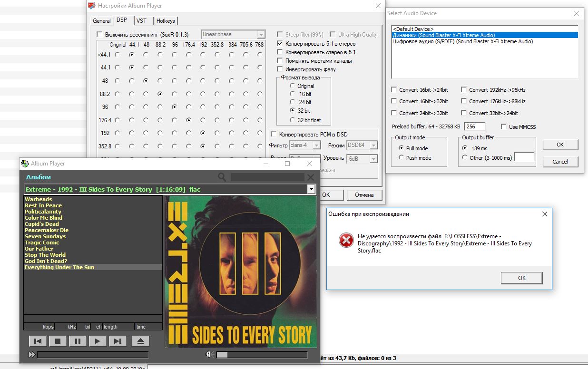The height and width of the screenshot is (369, 588).
Task: Select Push mode output
Action: (x=402, y=157)
